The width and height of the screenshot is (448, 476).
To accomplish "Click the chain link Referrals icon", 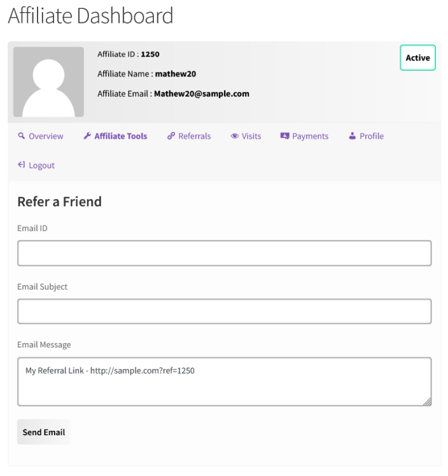I will [171, 136].
